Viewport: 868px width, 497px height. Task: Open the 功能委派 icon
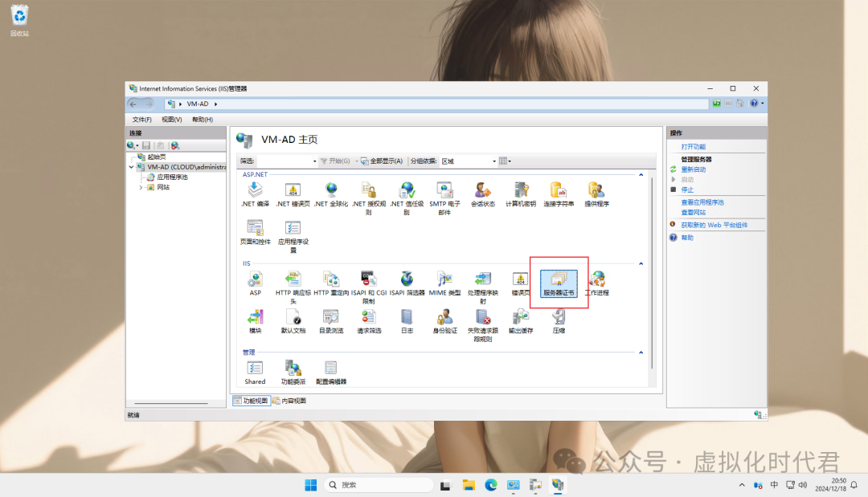coord(293,372)
